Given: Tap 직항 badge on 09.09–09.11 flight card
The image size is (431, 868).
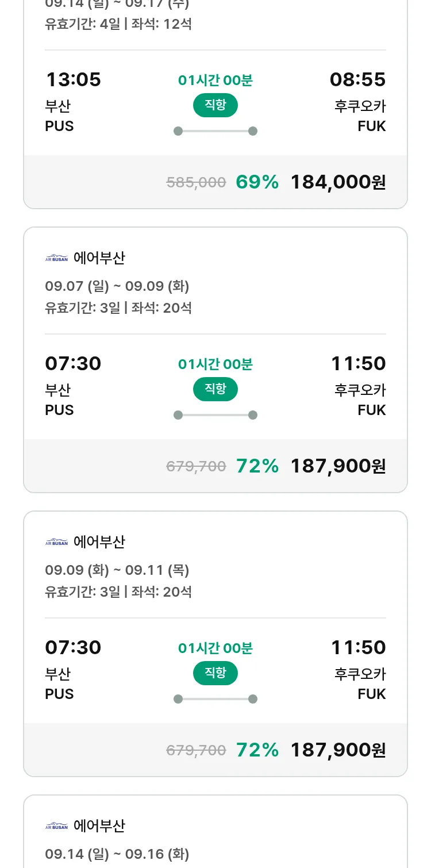Looking at the screenshot, I should (x=215, y=673).
